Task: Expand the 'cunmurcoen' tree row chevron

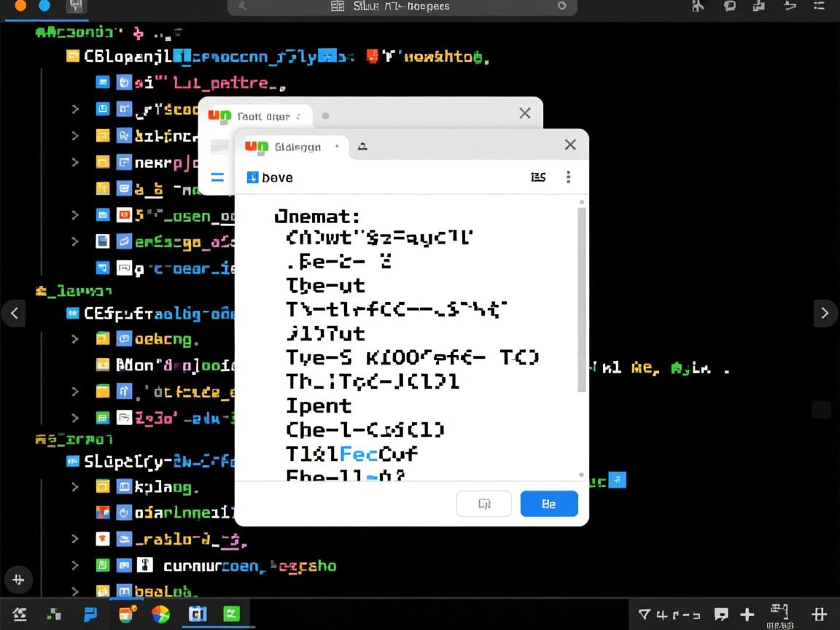Action: 74,565
